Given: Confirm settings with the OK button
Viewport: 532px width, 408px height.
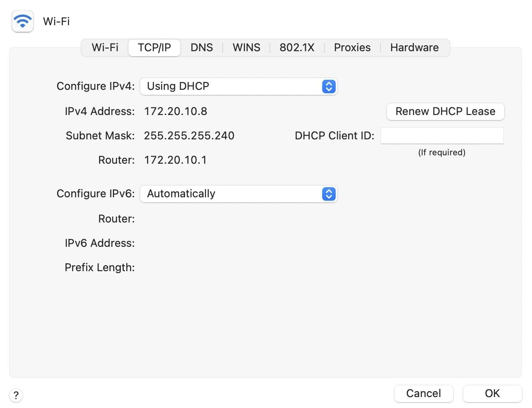Looking at the screenshot, I should 492,394.
